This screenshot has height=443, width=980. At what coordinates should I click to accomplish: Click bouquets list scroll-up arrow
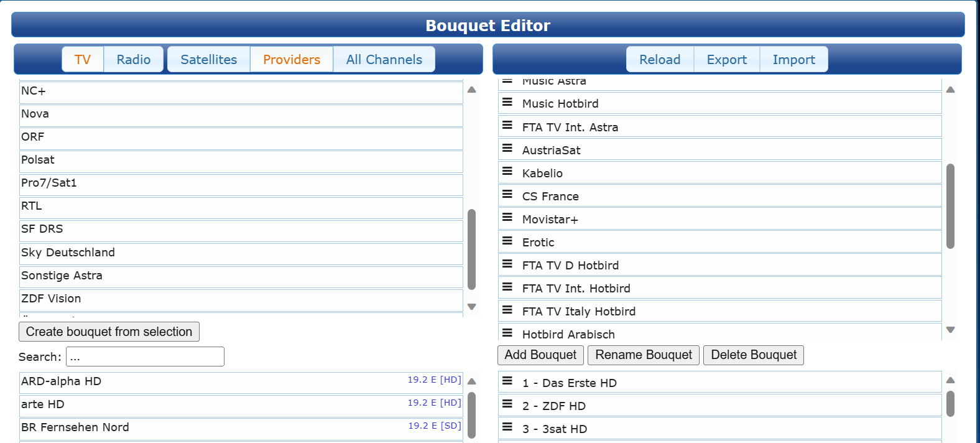click(950, 90)
